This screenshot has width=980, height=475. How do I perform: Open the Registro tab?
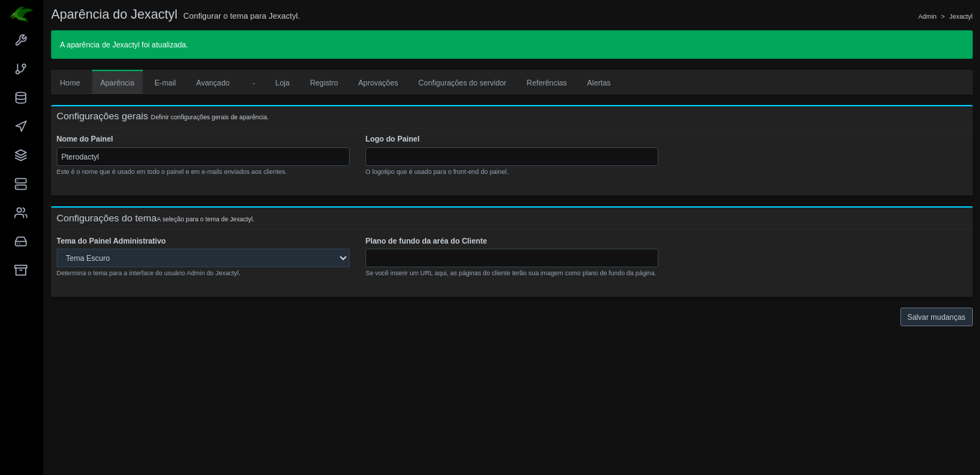[324, 83]
